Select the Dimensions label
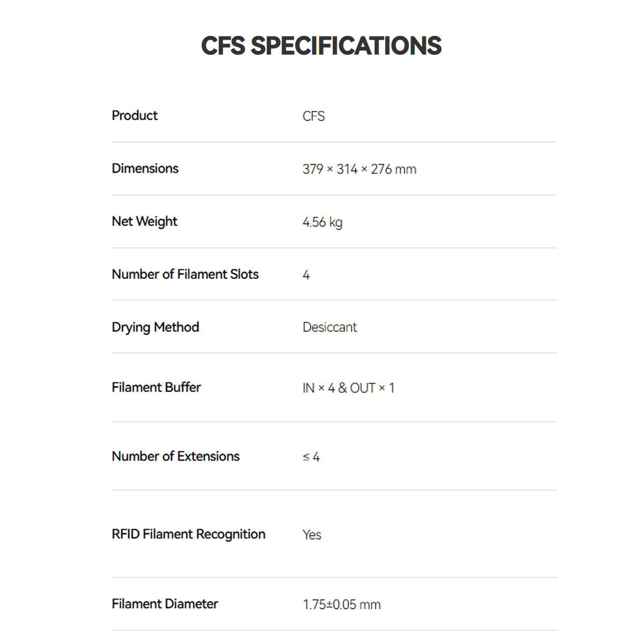644x644 pixels. (145, 169)
